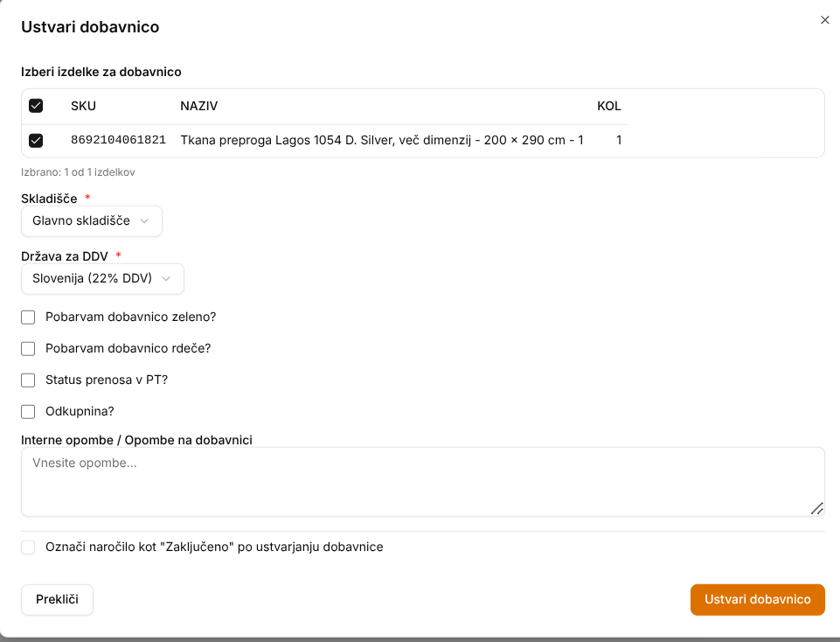Cancel the dialog with "Prekliči"

coord(57,599)
